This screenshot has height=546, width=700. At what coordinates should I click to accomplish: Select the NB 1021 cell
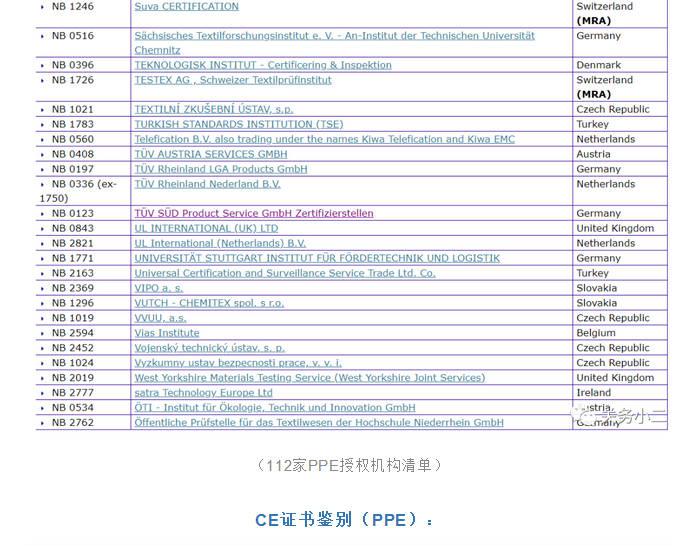83,109
